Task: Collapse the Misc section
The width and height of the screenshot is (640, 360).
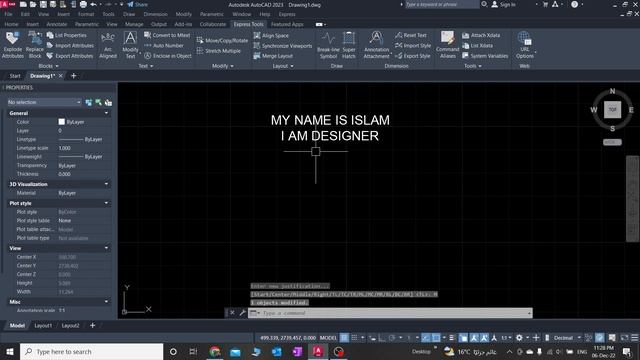Action: click(x=107, y=302)
